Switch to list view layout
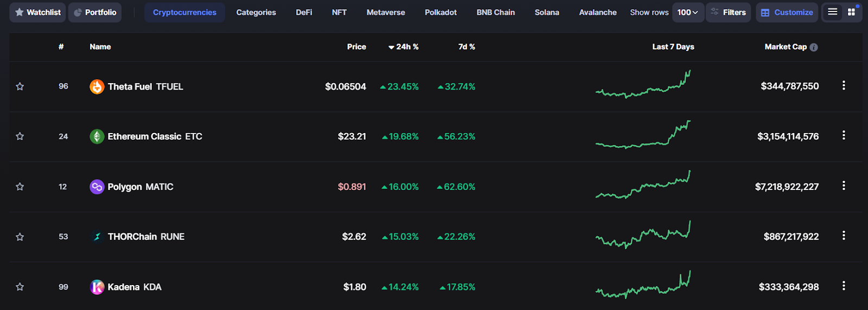 click(832, 12)
